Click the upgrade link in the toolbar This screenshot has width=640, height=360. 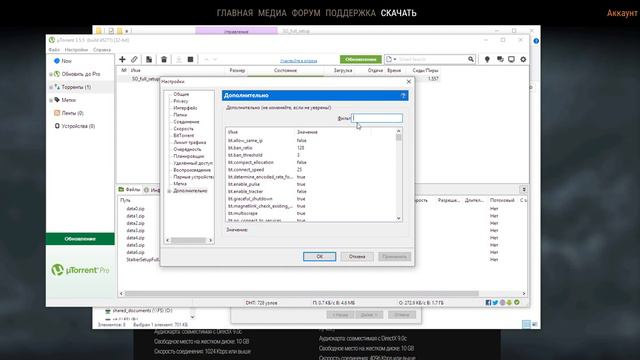pyautogui.click(x=298, y=61)
